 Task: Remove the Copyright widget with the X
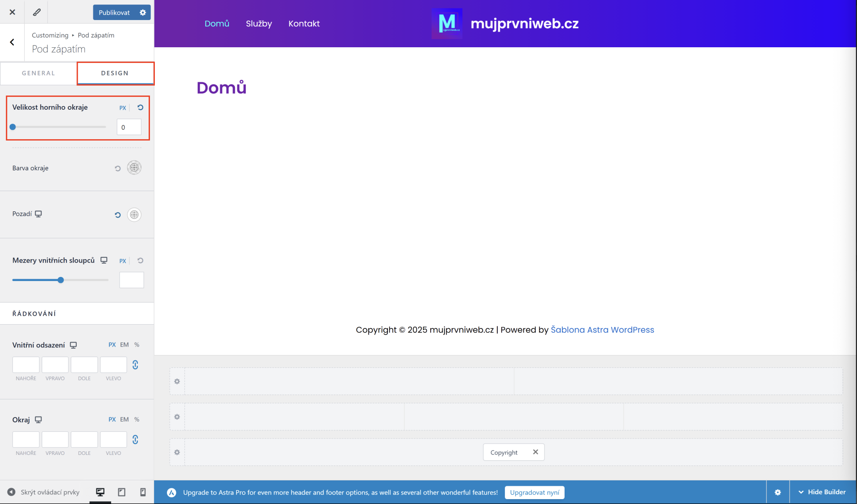click(x=536, y=452)
